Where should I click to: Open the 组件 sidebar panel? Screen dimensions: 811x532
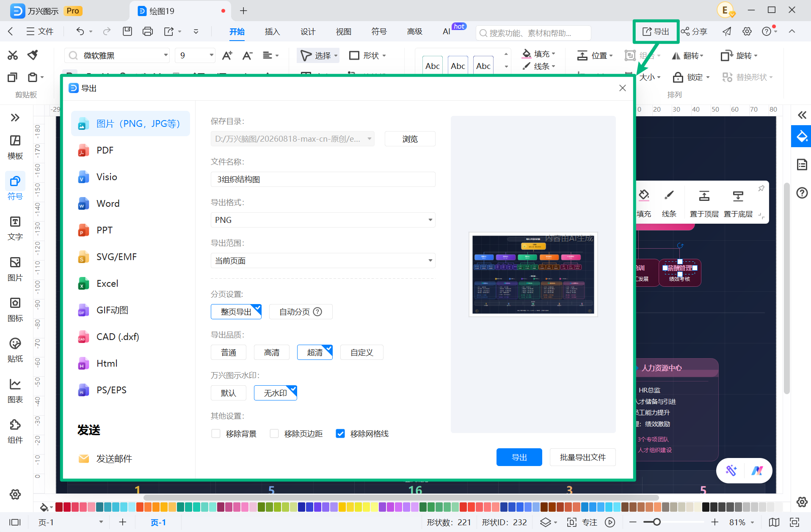[x=15, y=432]
